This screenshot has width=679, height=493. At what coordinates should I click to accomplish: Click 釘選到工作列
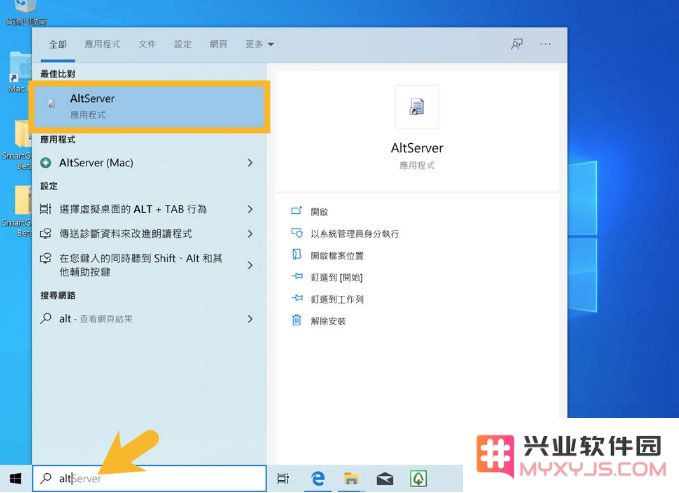[x=337, y=299]
